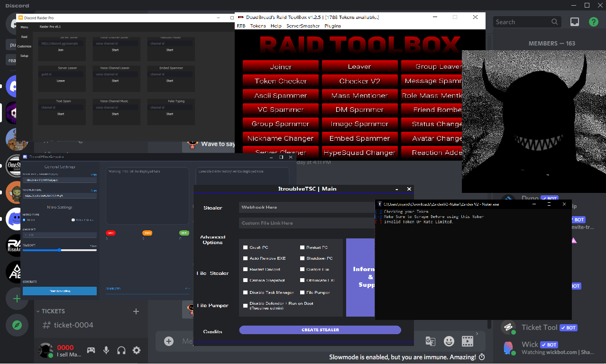Click the blue Start Generating button
Screen dimensions: 606x364
coord(60,291)
